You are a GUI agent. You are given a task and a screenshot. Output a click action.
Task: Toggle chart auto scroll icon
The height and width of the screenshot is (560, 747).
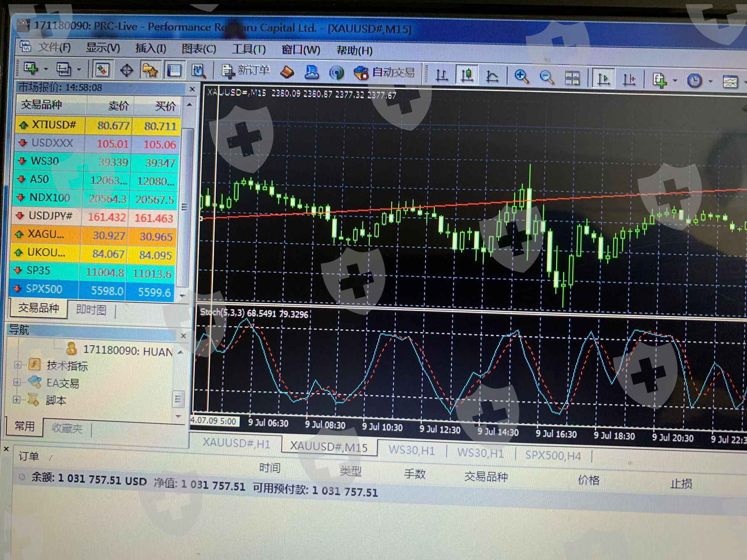(603, 79)
